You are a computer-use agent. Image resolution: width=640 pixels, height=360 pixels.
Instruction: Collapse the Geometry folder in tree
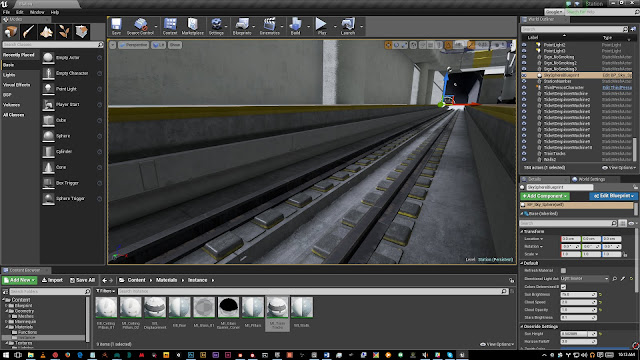pos(7,311)
